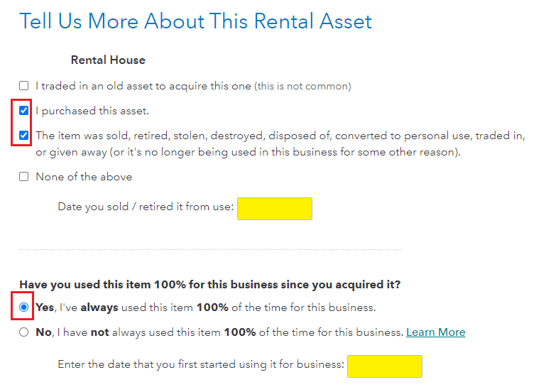This screenshot has width=546, height=392.
Task: Click the 'None of the above' label text
Action: 84,177
